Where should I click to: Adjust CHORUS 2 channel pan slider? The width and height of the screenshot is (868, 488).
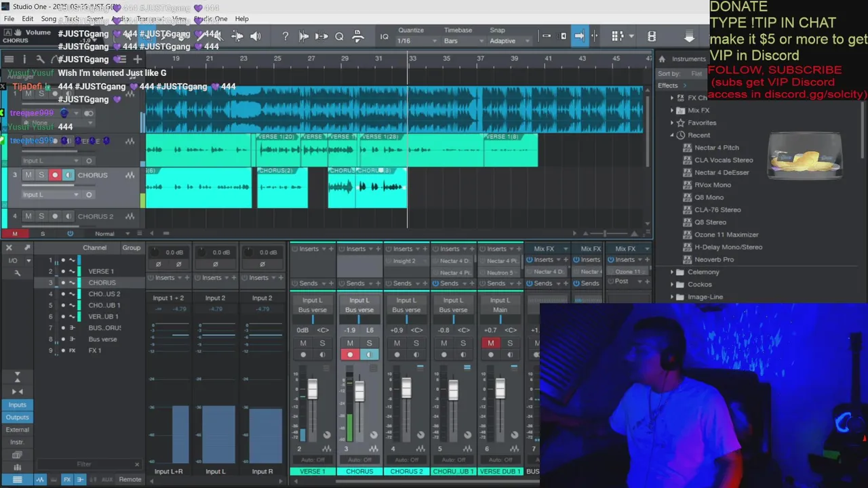tap(406, 319)
